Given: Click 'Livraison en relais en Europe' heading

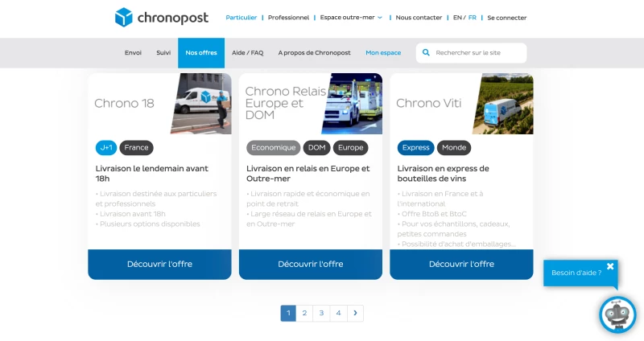Looking at the screenshot, I should (308, 174).
